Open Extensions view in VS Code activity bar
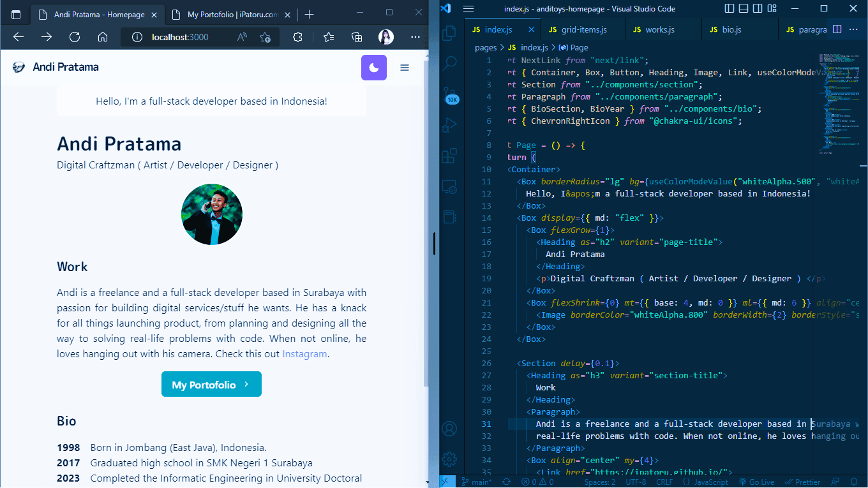The height and width of the screenshot is (488, 868). [x=451, y=154]
